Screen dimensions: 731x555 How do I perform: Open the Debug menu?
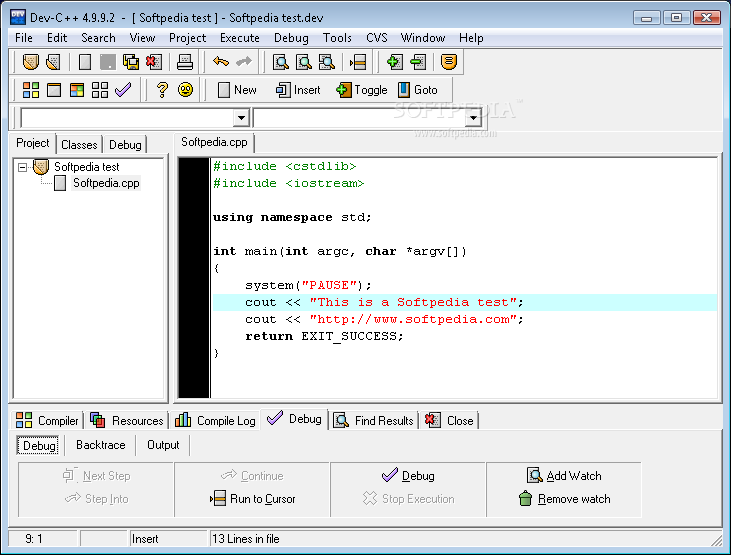pyautogui.click(x=291, y=38)
